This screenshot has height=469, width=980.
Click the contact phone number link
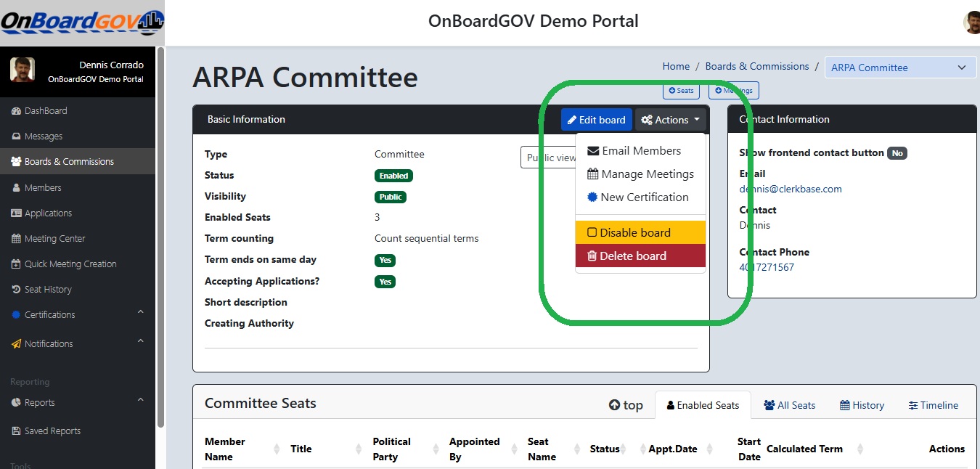pos(767,267)
